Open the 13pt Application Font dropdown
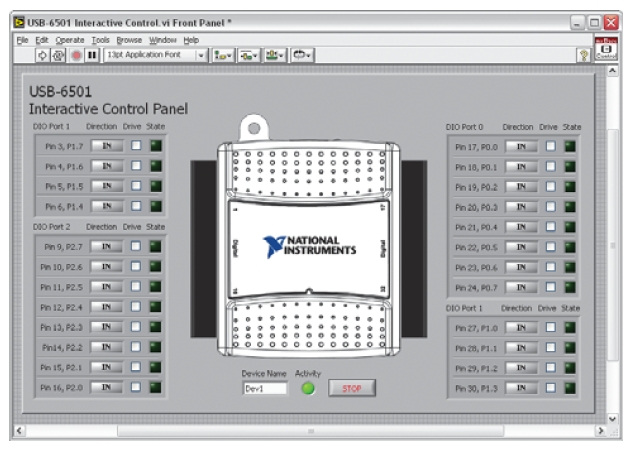This screenshot has height=451, width=636. [201, 55]
